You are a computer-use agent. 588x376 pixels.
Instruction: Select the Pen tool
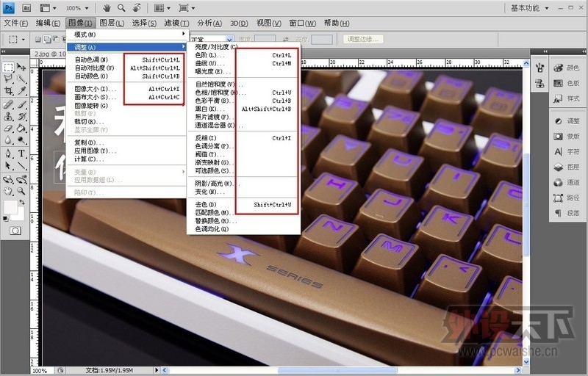point(8,153)
